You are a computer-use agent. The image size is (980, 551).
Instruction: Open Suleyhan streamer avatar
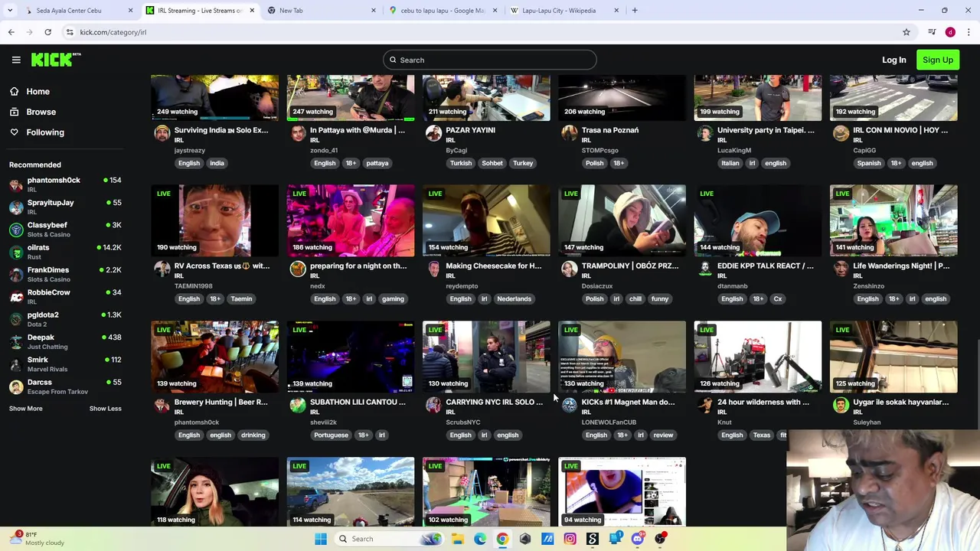[841, 405]
